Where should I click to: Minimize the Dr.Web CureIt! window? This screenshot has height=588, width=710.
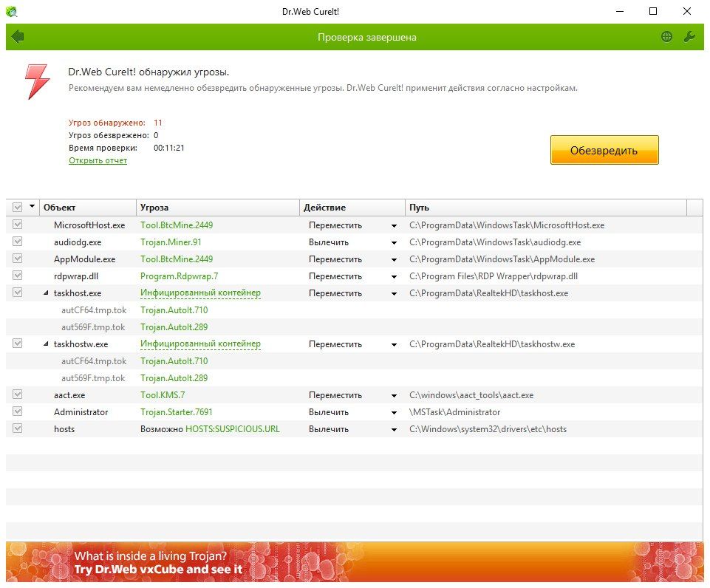point(620,11)
